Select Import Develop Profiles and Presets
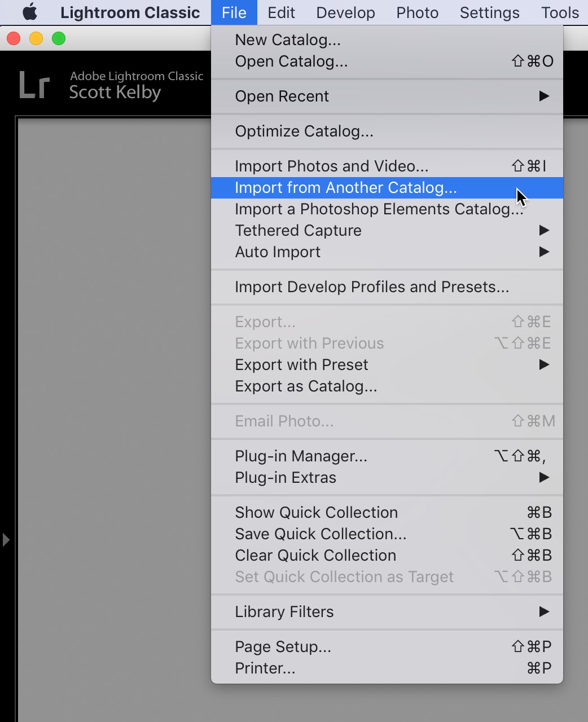This screenshot has width=588, height=722. (x=387, y=287)
